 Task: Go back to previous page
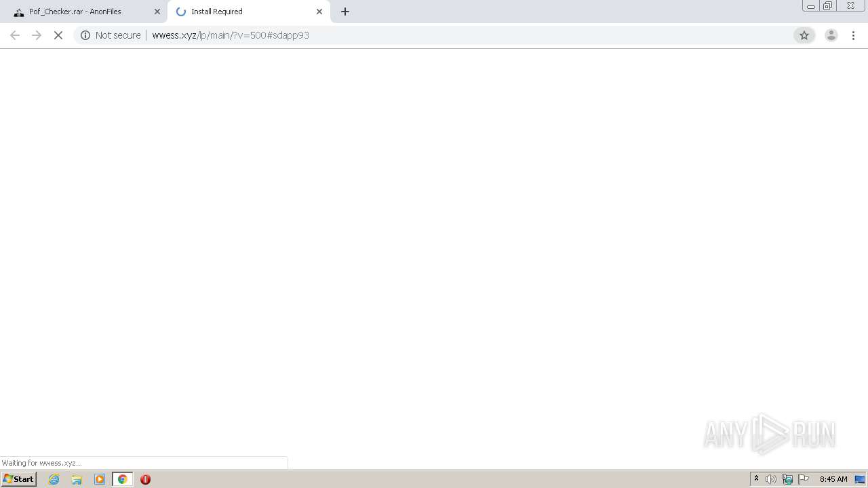pyautogui.click(x=15, y=35)
